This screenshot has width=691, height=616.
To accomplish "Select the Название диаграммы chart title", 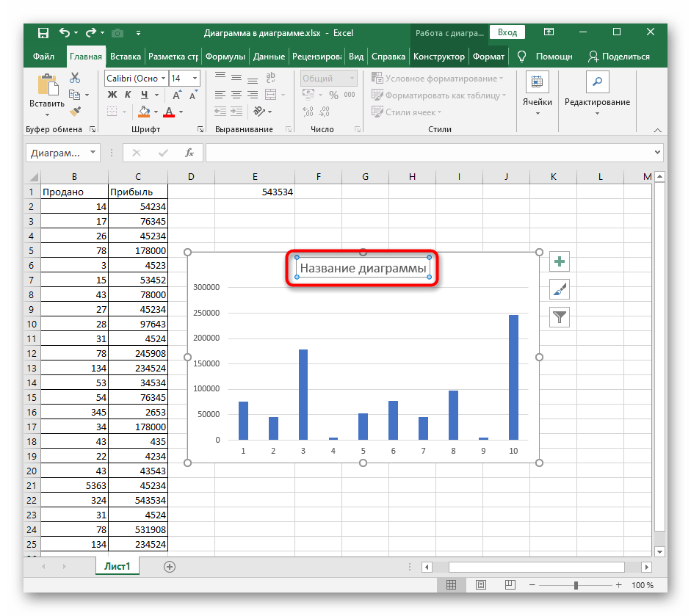I will [363, 269].
